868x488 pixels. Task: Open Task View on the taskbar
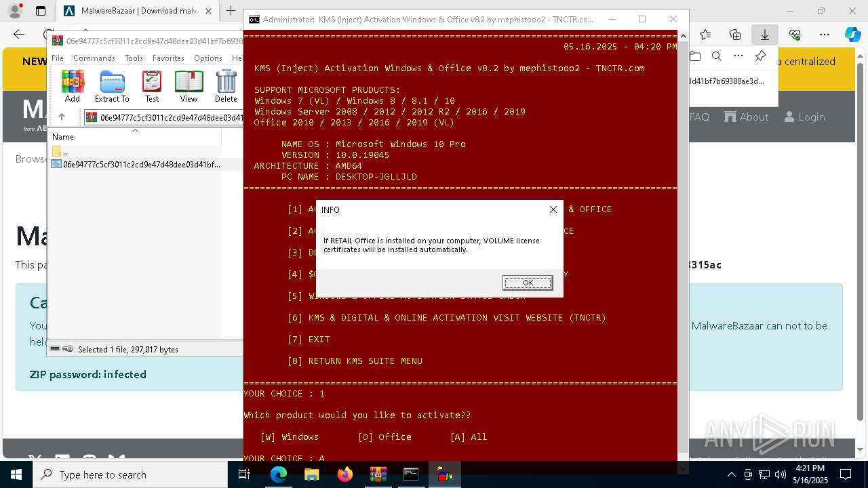coord(244,474)
